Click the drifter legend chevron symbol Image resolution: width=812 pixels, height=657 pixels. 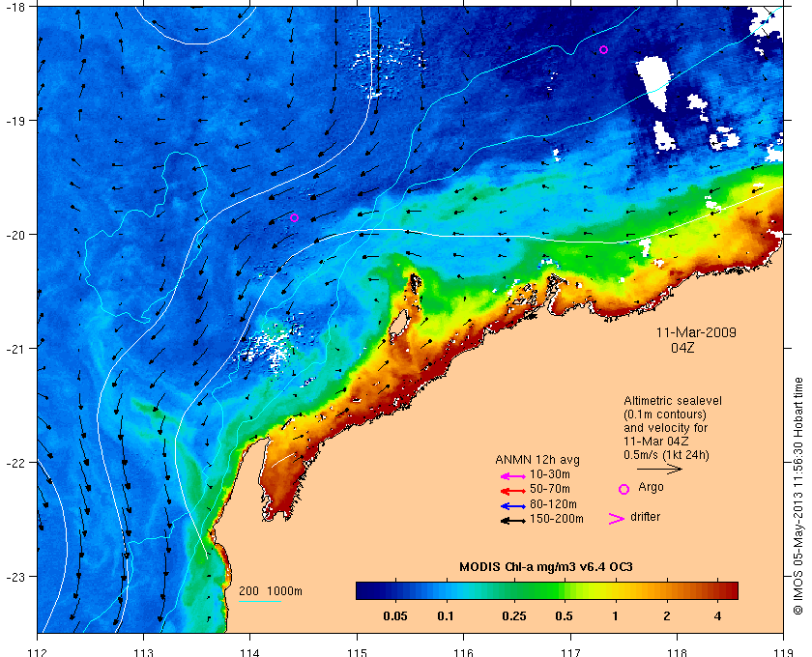[617, 519]
